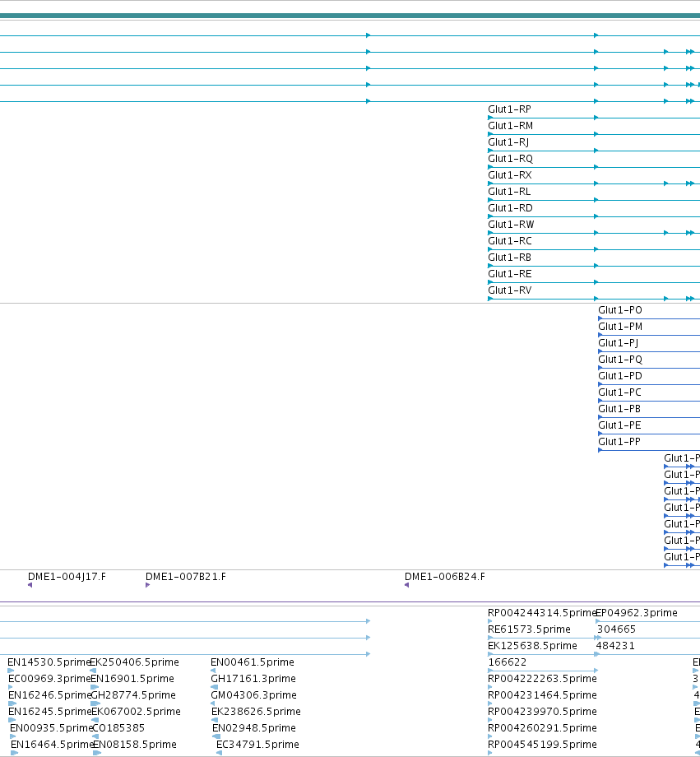The width and height of the screenshot is (700, 757).
Task: Select EST RE61573.5prime
Action: click(x=529, y=629)
